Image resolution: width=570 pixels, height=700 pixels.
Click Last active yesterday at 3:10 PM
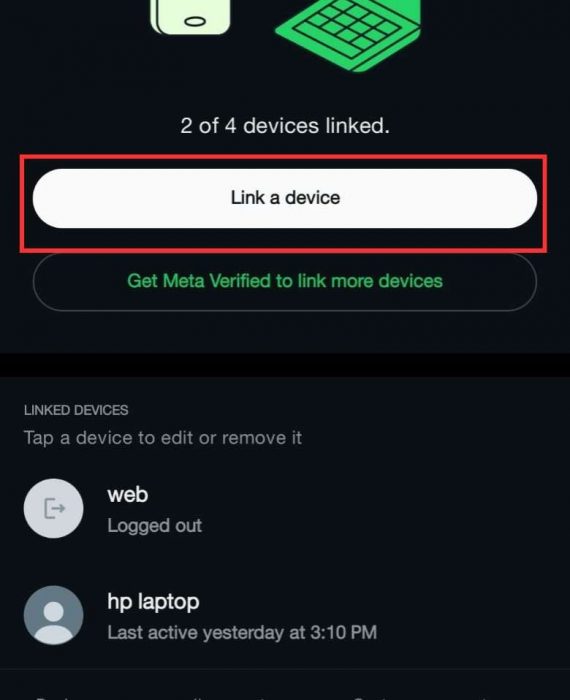click(x=242, y=632)
